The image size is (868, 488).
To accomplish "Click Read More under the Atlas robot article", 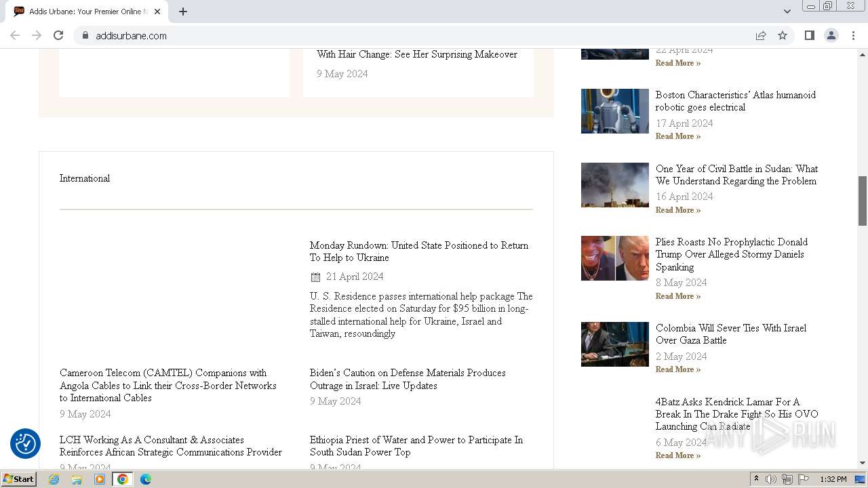I will point(678,136).
